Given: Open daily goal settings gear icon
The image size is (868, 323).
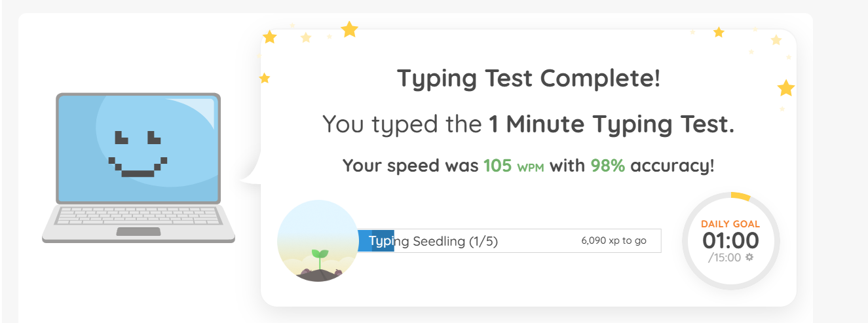Looking at the screenshot, I should pos(749,257).
